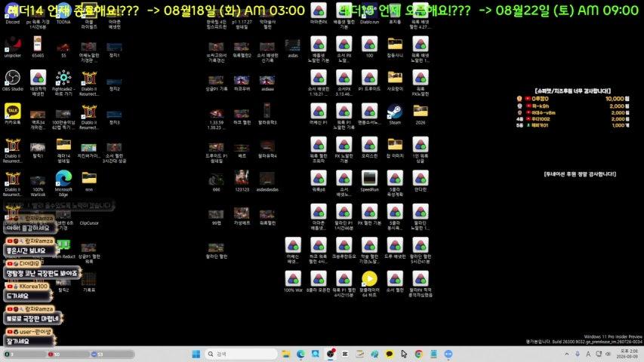Open Microsoft Edge from the taskbar
644x362 pixels.
(300, 354)
